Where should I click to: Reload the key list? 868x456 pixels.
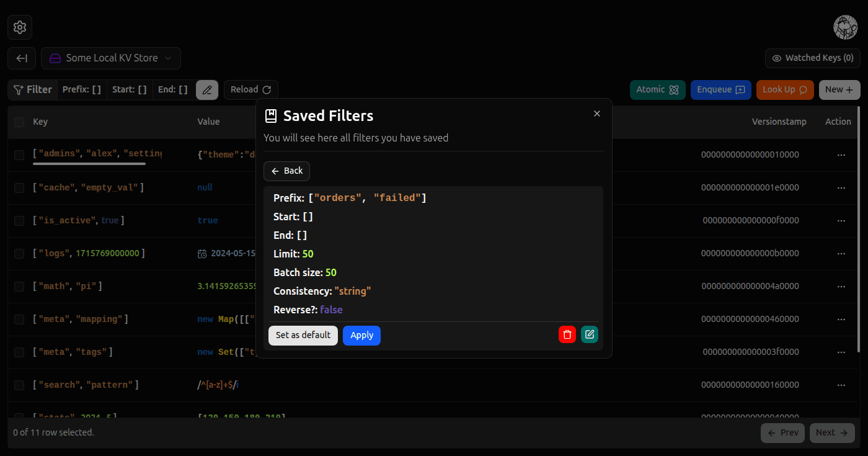point(251,90)
